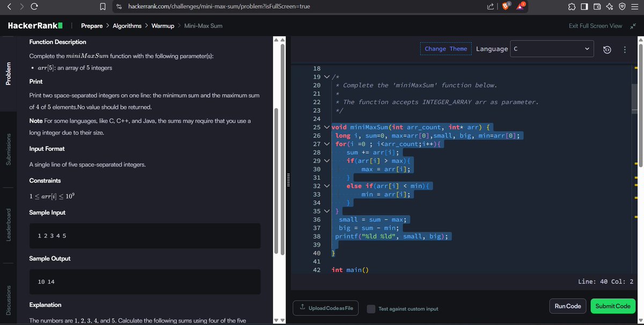
Task: Click the 'Constraints' heading
Action: coord(45,180)
